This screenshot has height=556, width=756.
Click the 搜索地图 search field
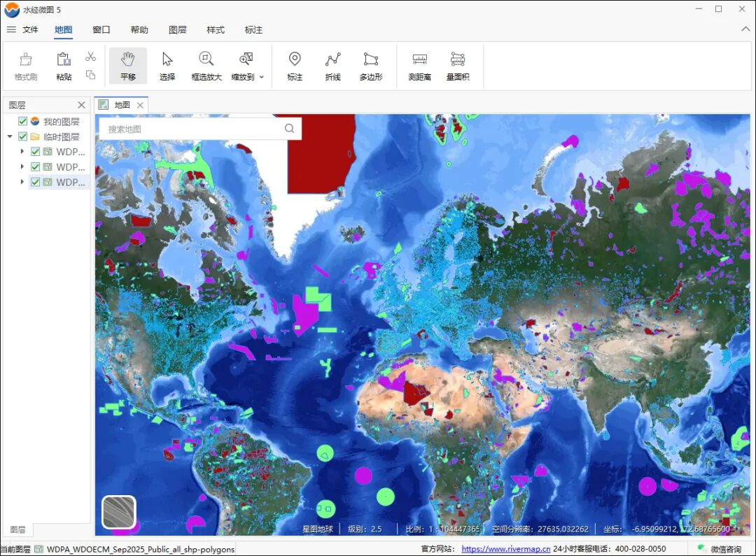[x=192, y=129]
